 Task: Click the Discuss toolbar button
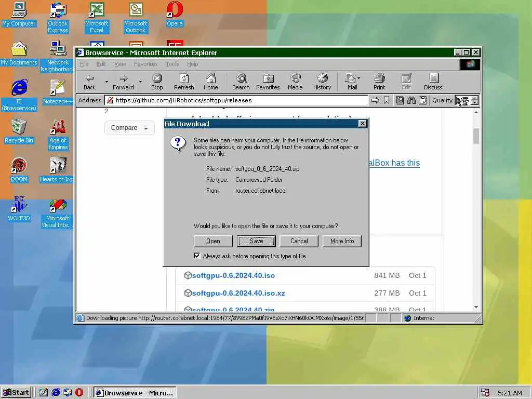click(433, 82)
